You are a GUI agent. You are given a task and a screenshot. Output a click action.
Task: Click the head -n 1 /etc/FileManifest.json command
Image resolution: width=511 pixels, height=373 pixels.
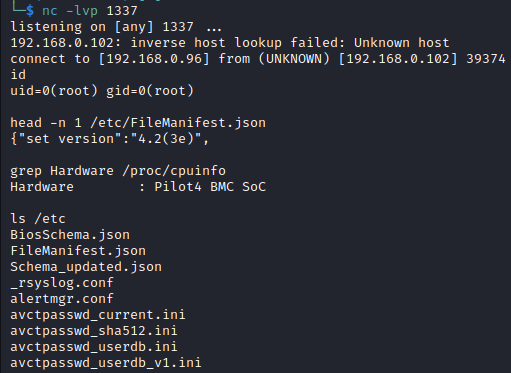(138, 123)
